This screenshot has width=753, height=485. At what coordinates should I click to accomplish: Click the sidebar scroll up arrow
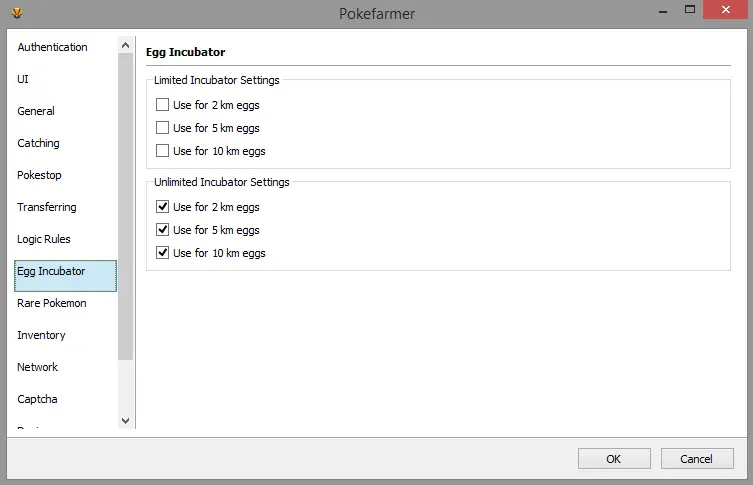click(125, 45)
